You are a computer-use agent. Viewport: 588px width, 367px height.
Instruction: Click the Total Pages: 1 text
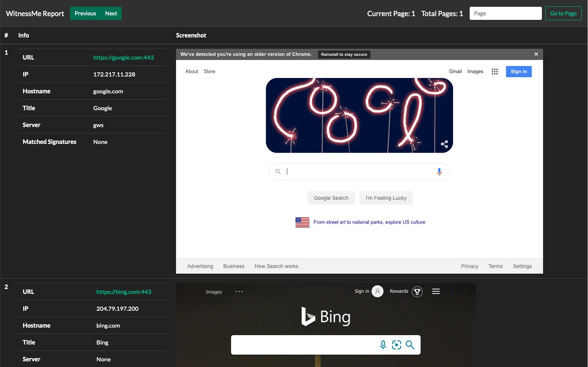coord(442,13)
